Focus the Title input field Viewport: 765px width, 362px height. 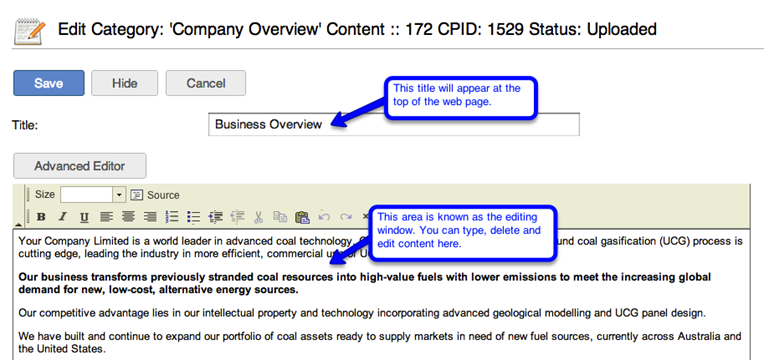click(394, 124)
